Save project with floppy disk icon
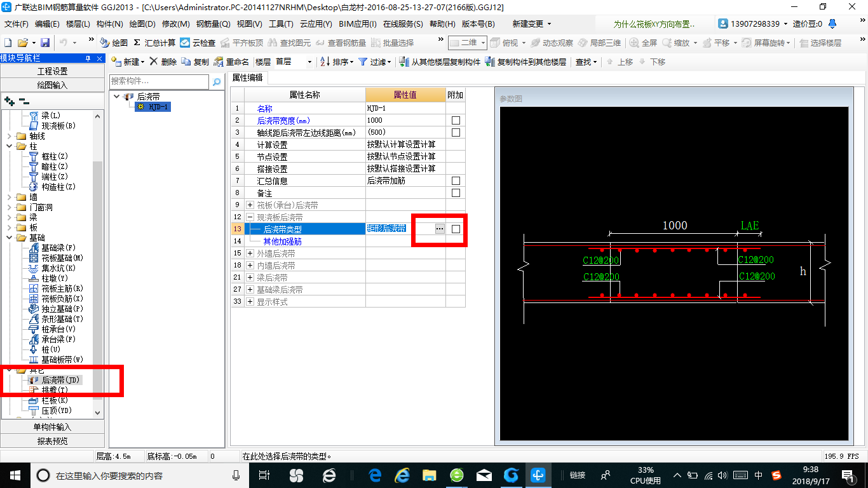Viewport: 868px width, 488px height. pos(45,43)
